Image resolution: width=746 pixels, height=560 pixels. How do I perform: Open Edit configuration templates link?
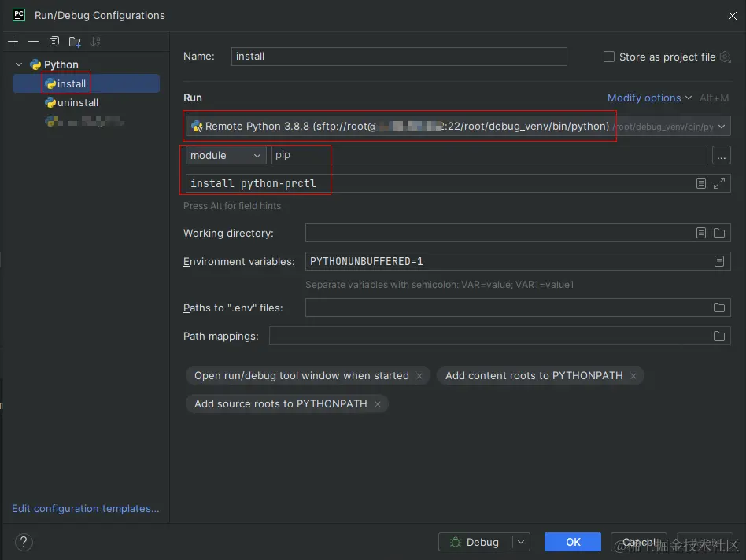pyautogui.click(x=86, y=509)
